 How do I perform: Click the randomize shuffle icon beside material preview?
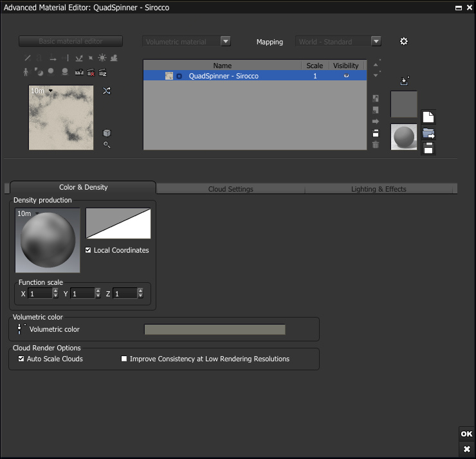coord(107,91)
